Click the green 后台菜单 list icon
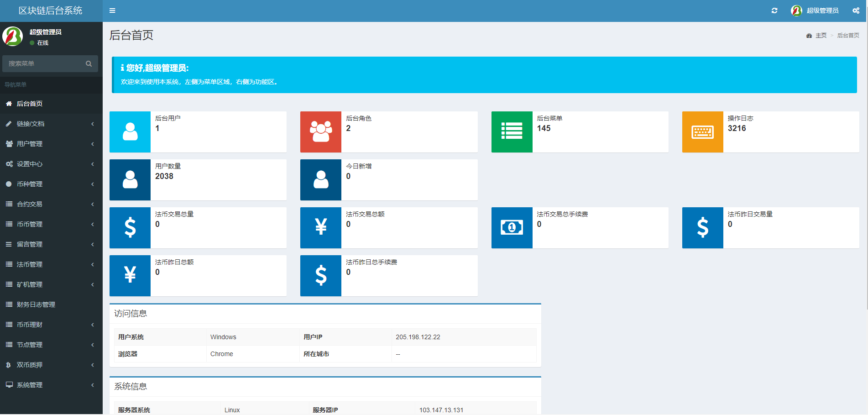Image resolution: width=868 pixels, height=415 pixels. coord(512,132)
